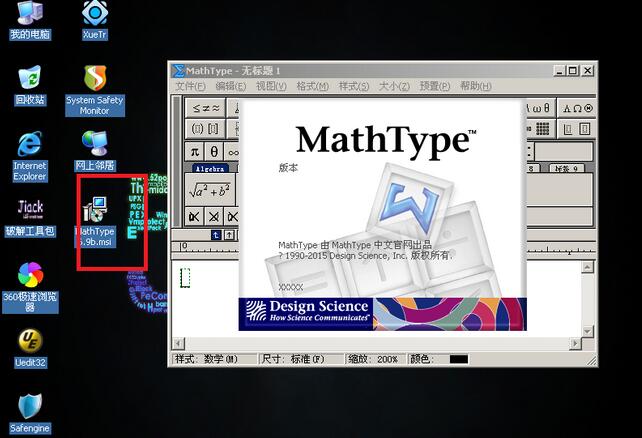Open the matrix templates palette with grid icon
The height and width of the screenshot is (438, 642).
click(540, 129)
